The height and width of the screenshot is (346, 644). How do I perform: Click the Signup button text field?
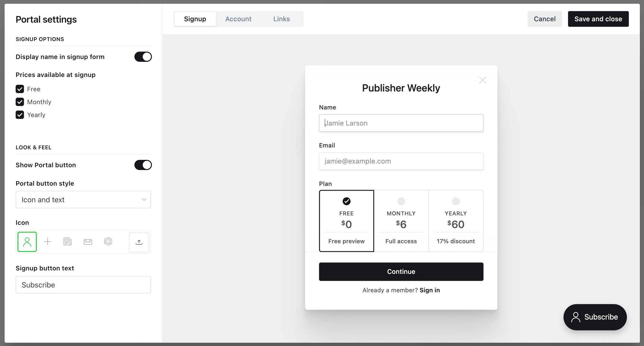point(83,285)
